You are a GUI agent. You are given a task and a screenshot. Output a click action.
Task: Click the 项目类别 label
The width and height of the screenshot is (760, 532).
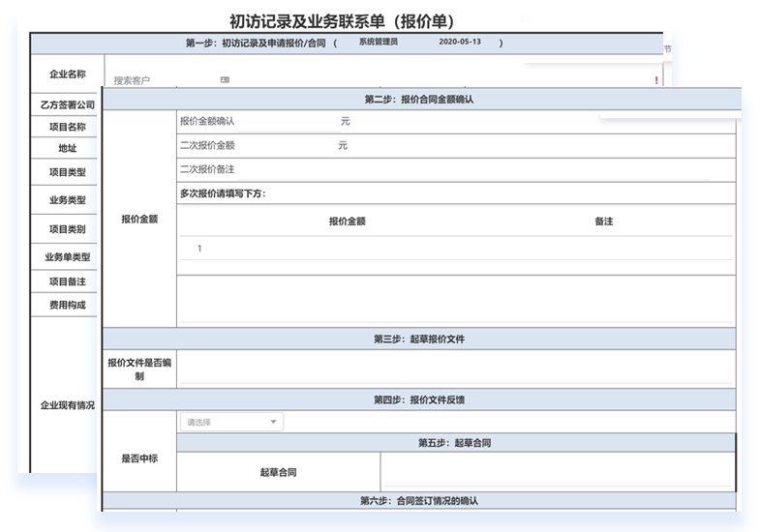(x=68, y=229)
